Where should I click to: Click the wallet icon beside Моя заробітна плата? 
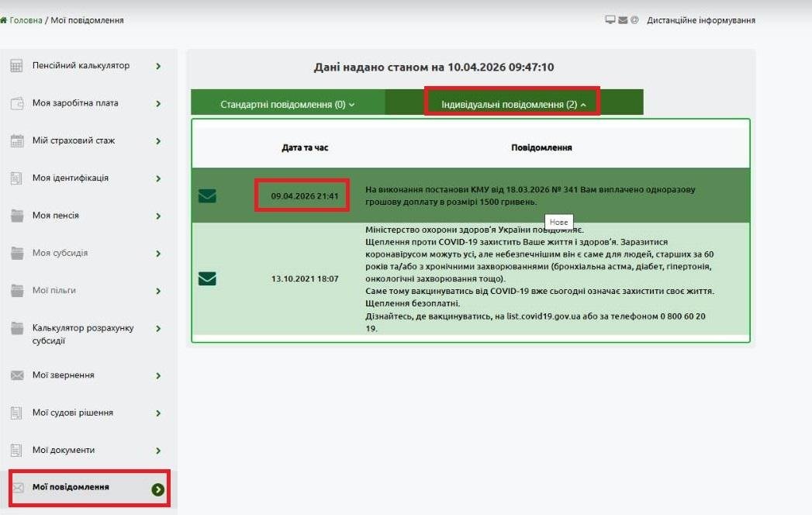pyautogui.click(x=16, y=104)
